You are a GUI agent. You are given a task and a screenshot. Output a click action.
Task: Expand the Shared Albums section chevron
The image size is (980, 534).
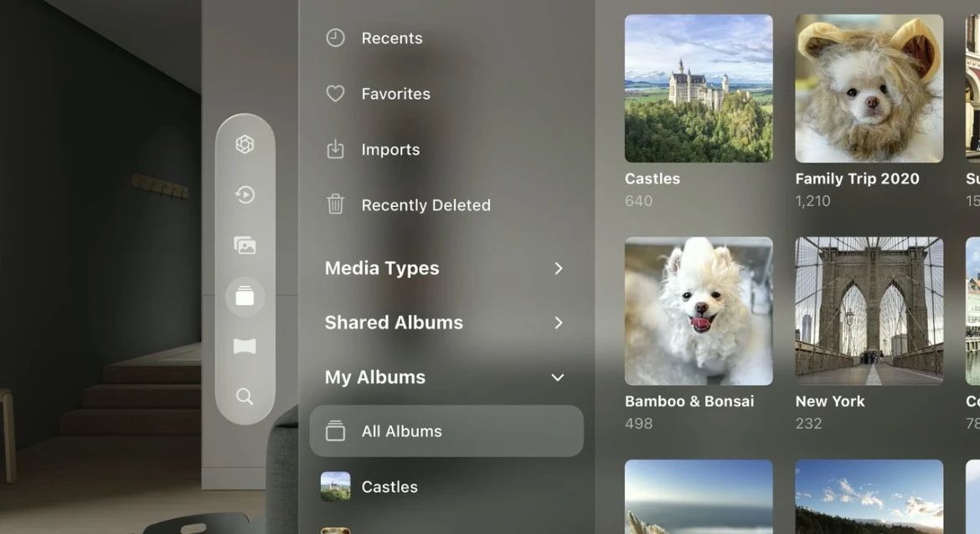(558, 323)
